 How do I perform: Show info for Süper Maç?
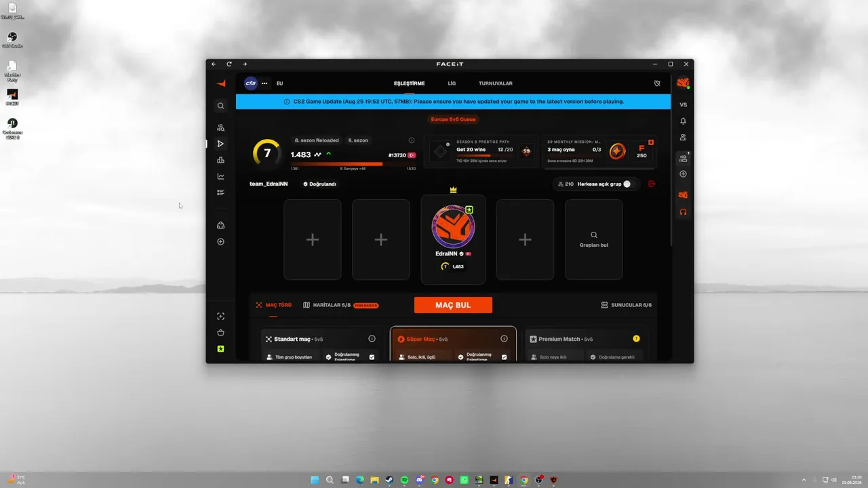tap(504, 339)
